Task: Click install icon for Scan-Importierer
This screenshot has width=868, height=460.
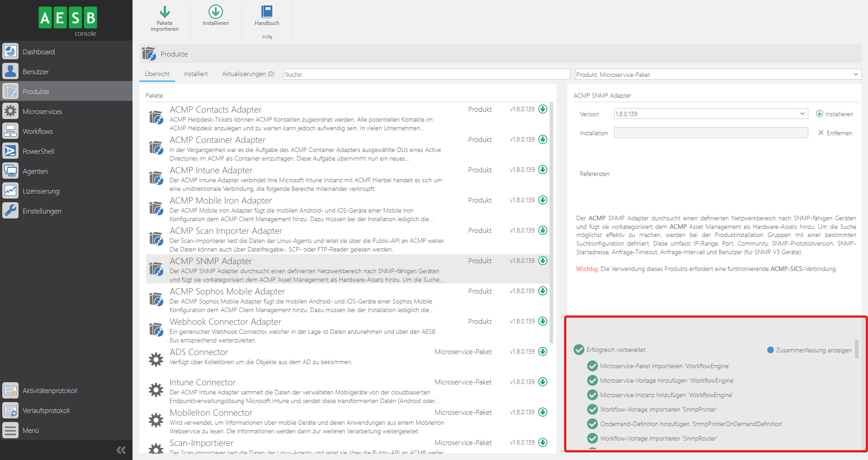Action: 543,442
